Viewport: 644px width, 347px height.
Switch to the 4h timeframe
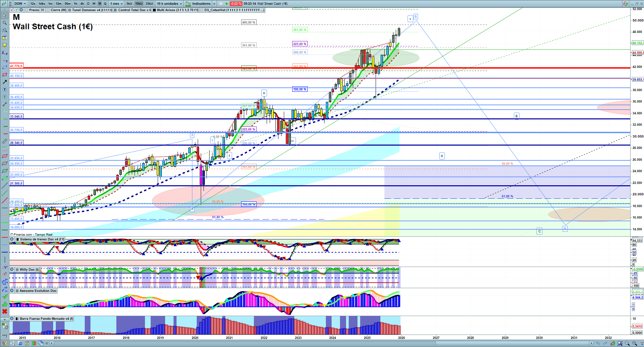82,4
